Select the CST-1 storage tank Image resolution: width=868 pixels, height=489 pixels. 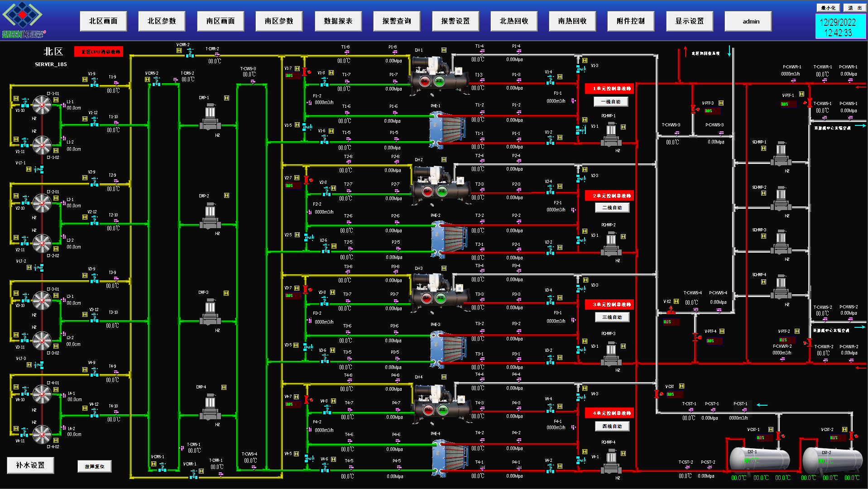click(x=759, y=460)
